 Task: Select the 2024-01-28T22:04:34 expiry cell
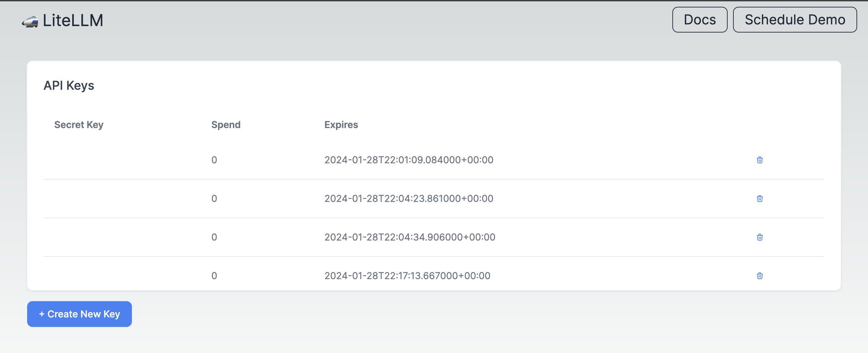[410, 237]
